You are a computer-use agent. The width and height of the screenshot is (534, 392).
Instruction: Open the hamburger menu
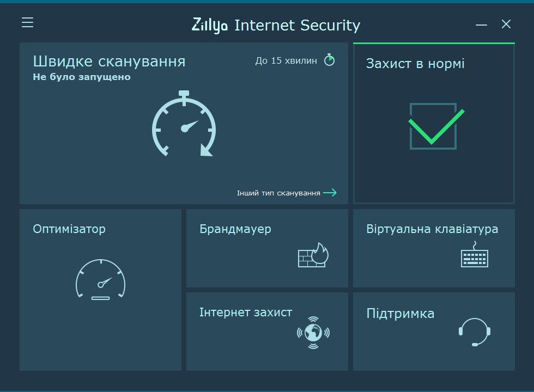28,22
